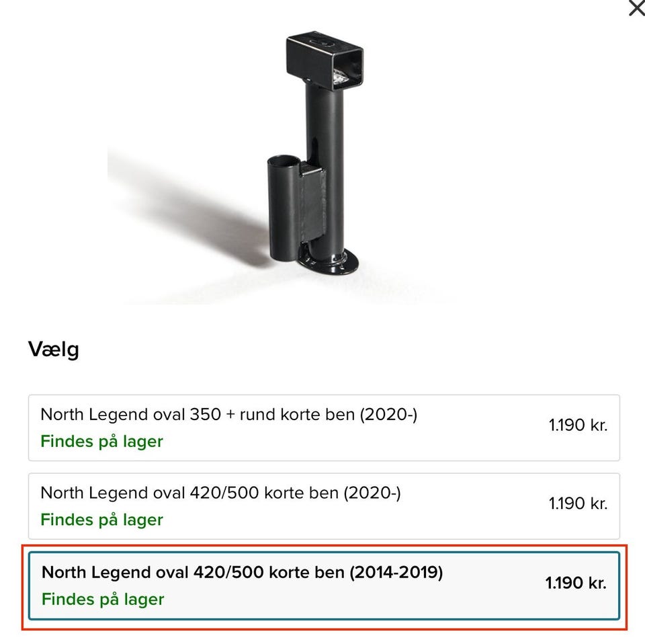Image resolution: width=645 pixels, height=644 pixels.
Task: Click 'Findes på lager' under oval 350 option
Action: (101, 442)
